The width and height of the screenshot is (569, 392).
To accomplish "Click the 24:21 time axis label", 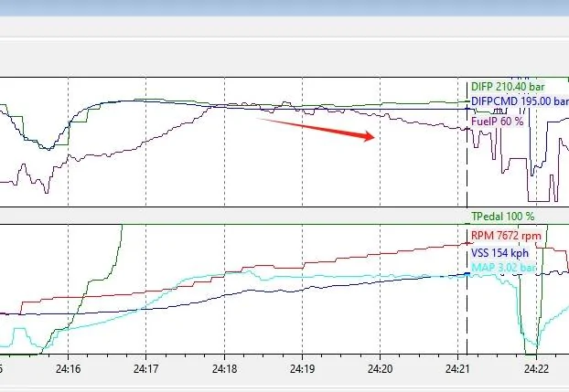I will tap(457, 369).
